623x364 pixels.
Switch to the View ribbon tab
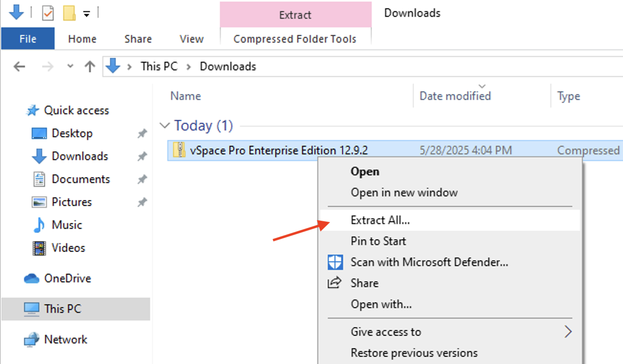point(192,39)
